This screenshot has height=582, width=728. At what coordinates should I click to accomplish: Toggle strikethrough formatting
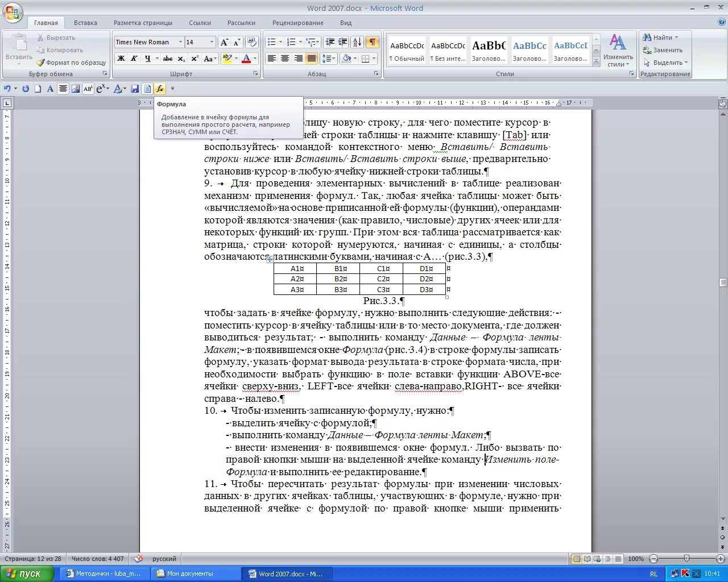pyautogui.click(x=168, y=59)
